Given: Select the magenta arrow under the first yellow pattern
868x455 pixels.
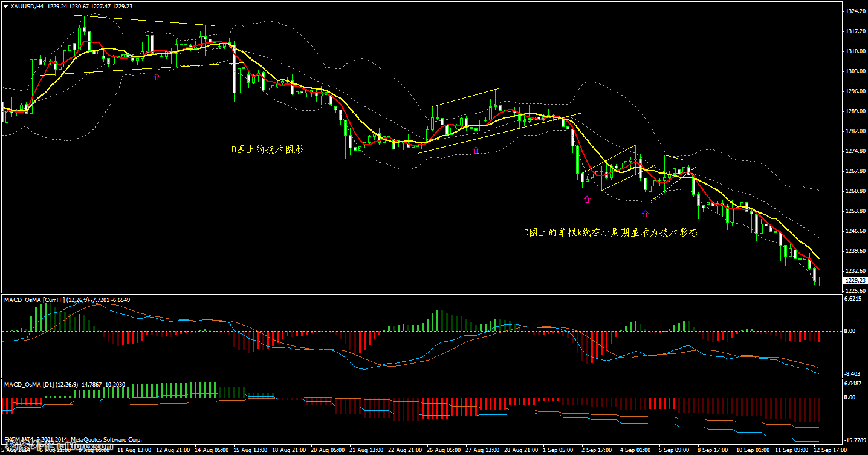Looking at the screenshot, I should click(157, 77).
